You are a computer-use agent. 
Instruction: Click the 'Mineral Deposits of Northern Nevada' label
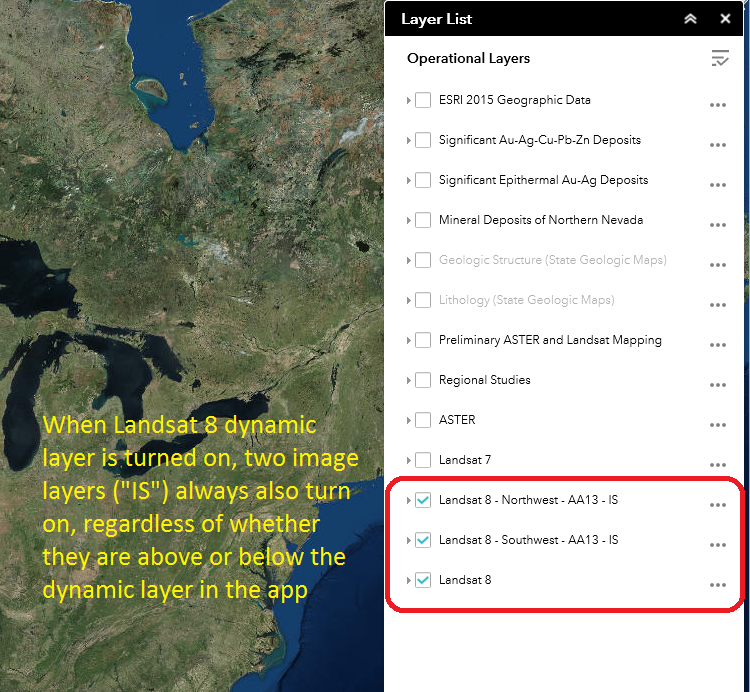[541, 220]
